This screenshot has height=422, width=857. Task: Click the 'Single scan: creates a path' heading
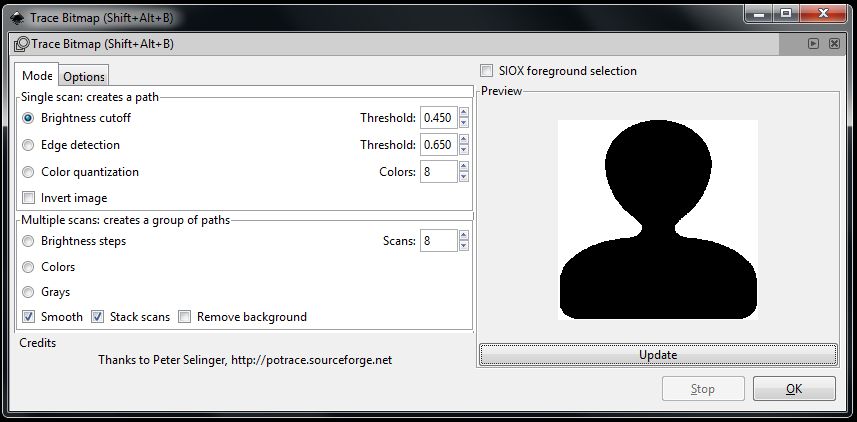tap(90, 97)
